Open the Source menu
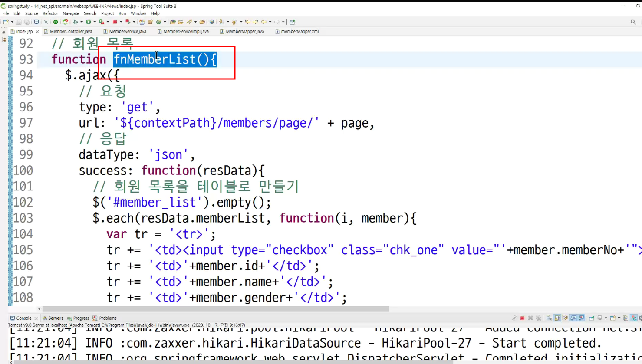 (32, 13)
